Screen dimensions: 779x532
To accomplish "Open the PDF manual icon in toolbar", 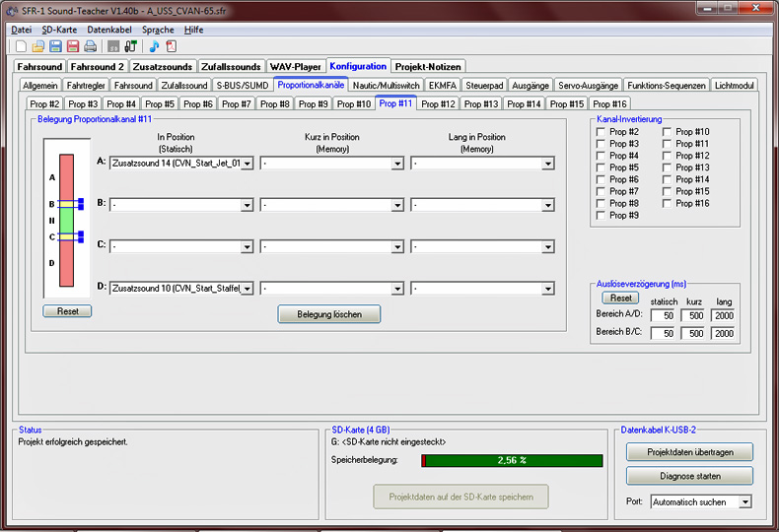I will point(172,46).
